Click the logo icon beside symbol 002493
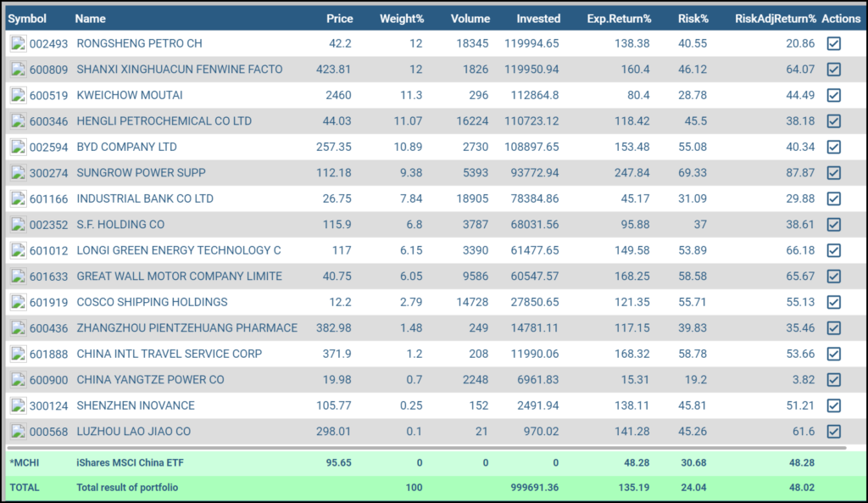868x503 pixels. tap(18, 43)
